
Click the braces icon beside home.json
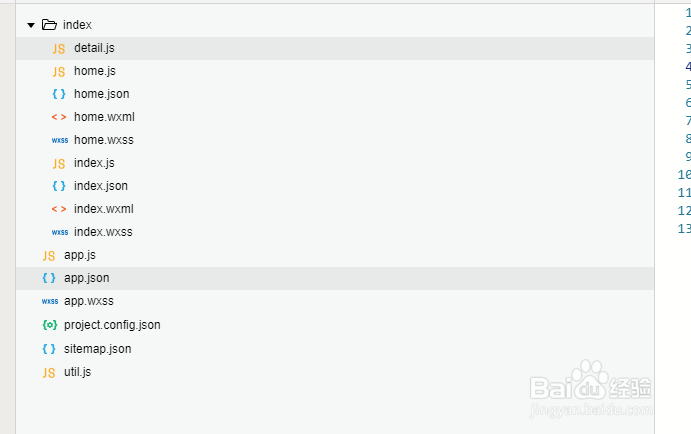point(59,94)
